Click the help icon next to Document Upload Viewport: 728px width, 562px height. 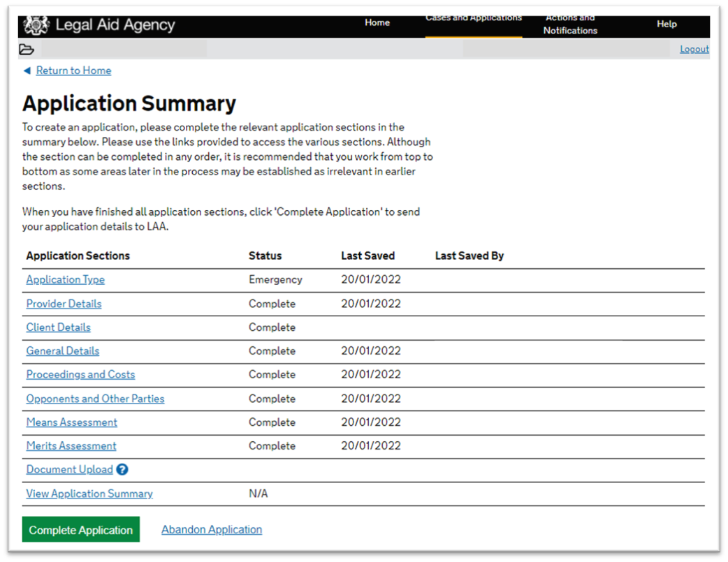122,470
